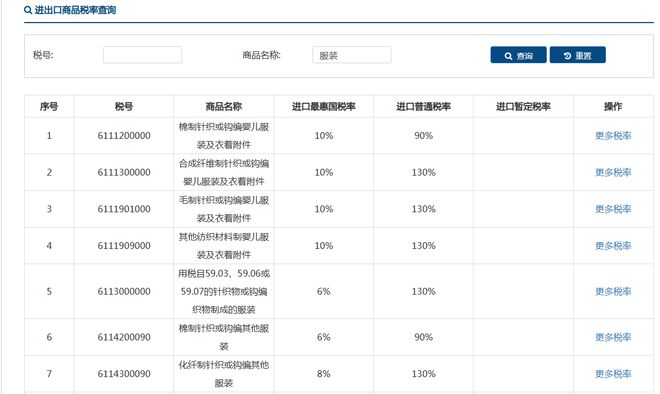Open 更多税率 for tax code 6114200090
The width and height of the screenshot is (660, 394).
pyautogui.click(x=613, y=337)
